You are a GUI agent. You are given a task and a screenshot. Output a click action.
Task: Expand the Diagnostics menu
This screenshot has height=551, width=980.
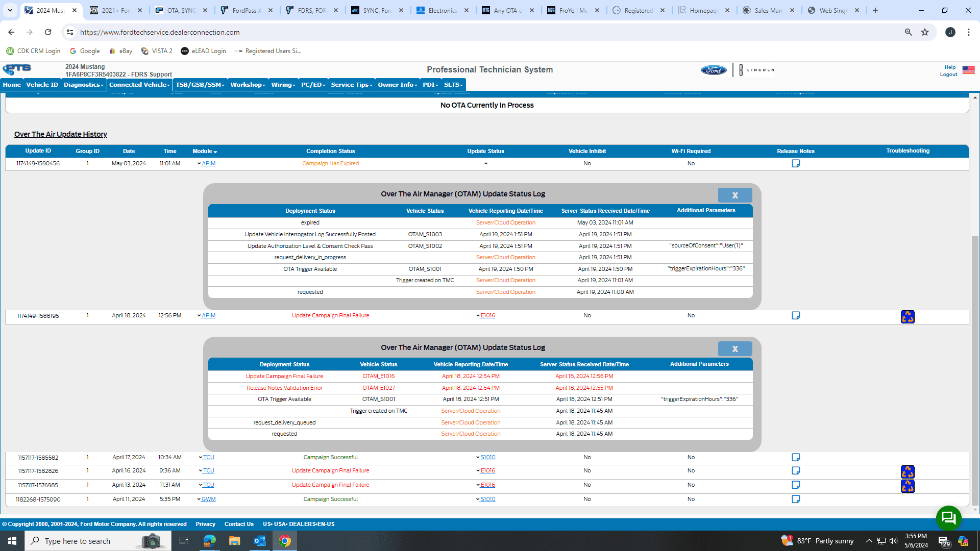(84, 85)
